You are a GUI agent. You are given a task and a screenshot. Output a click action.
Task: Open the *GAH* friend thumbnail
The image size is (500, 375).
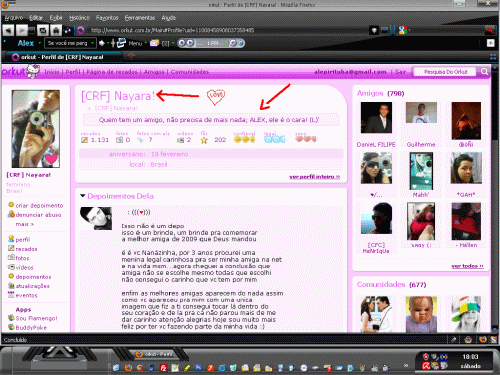pyautogui.click(x=466, y=168)
